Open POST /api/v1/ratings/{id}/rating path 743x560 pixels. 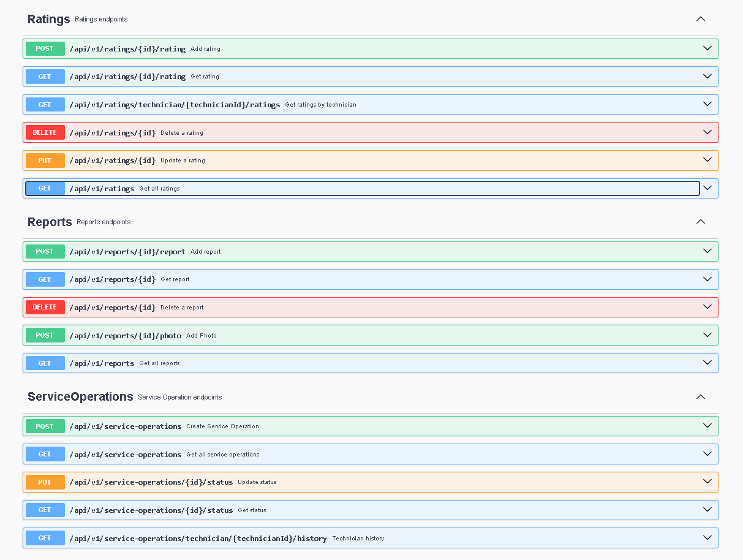[x=127, y=49]
